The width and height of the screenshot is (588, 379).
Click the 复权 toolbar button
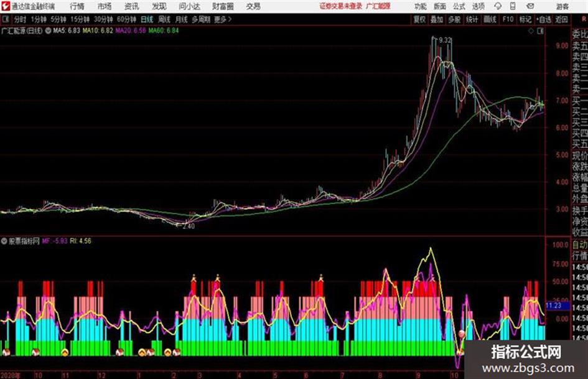[419, 19]
